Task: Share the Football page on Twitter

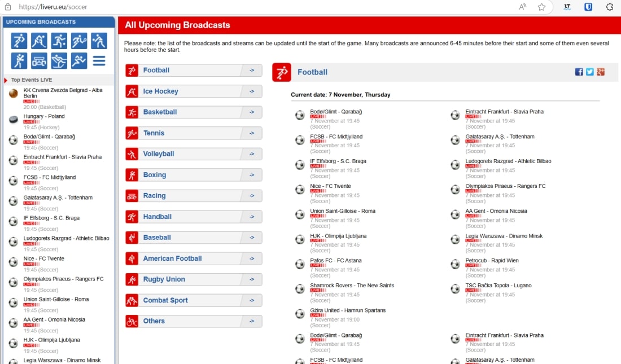Action: click(x=590, y=72)
